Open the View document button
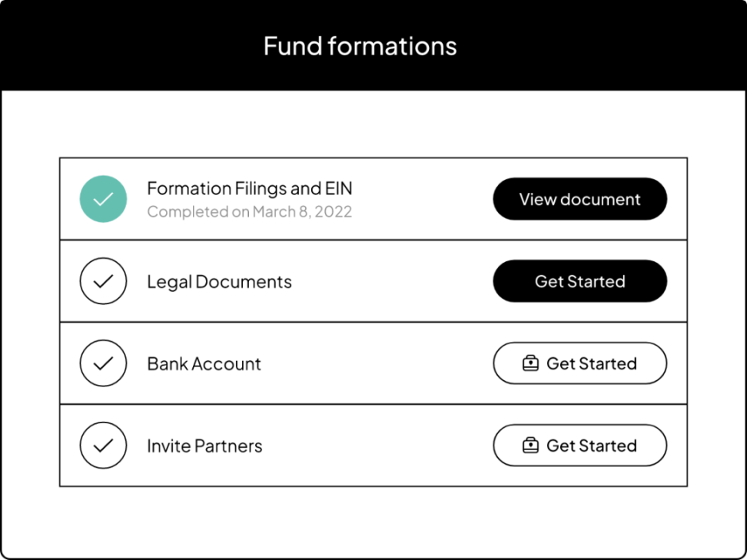 (x=579, y=200)
